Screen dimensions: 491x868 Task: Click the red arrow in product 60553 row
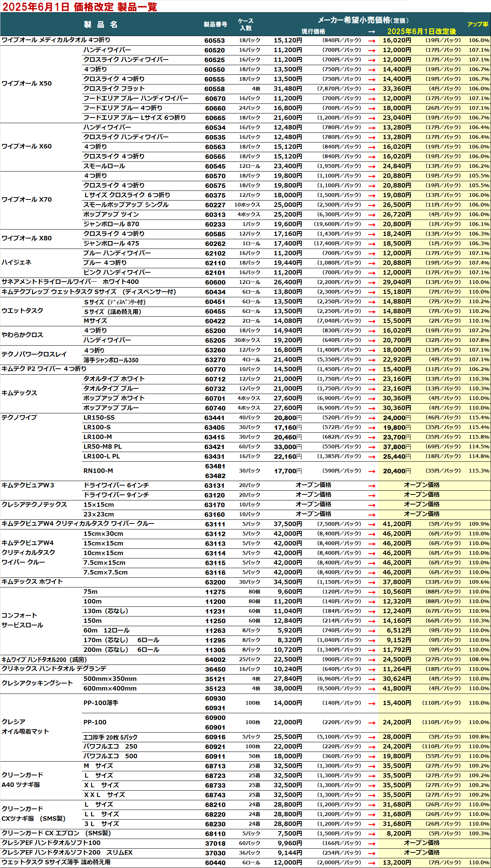coord(371,41)
